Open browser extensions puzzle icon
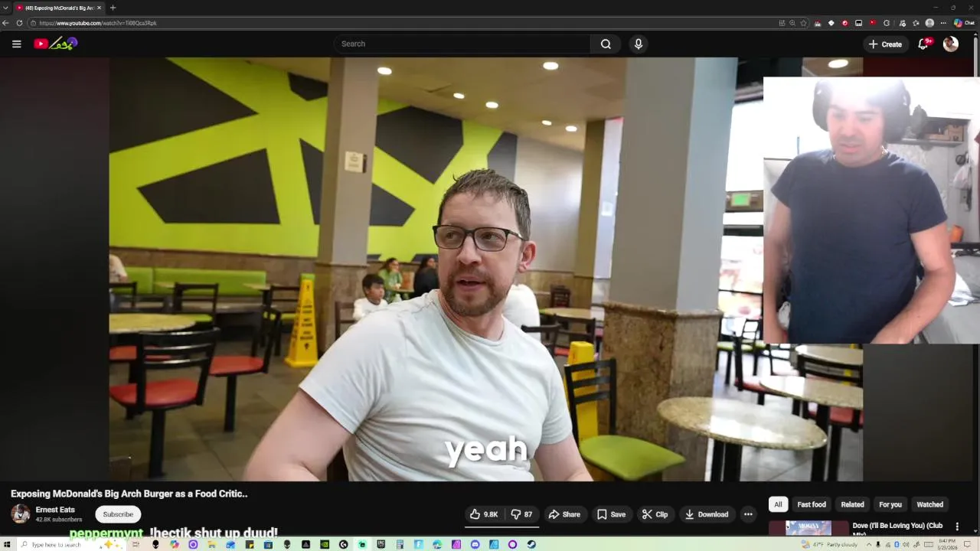 coord(887,23)
